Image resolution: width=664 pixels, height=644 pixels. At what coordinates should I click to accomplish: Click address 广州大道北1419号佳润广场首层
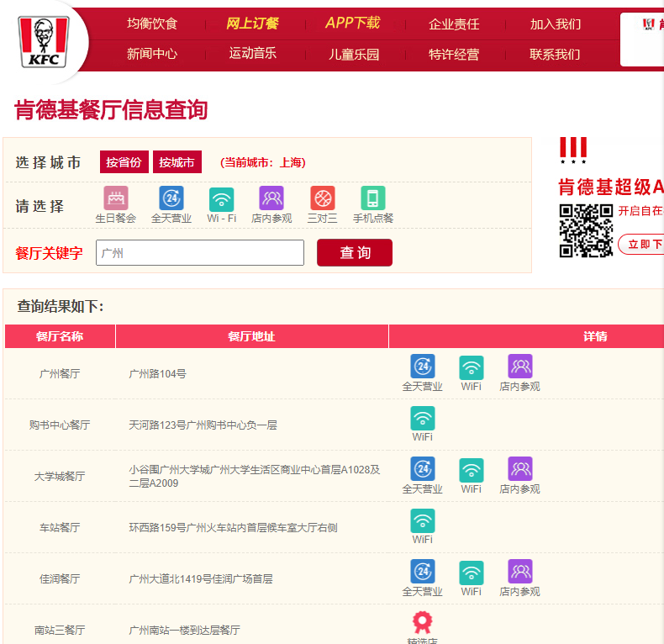(x=201, y=578)
